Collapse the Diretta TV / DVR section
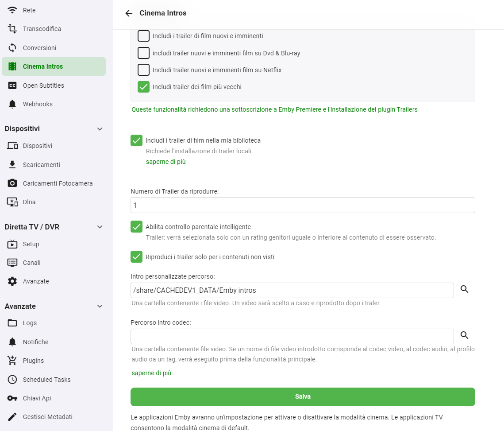Screen dimensions: 504x431 (100, 227)
